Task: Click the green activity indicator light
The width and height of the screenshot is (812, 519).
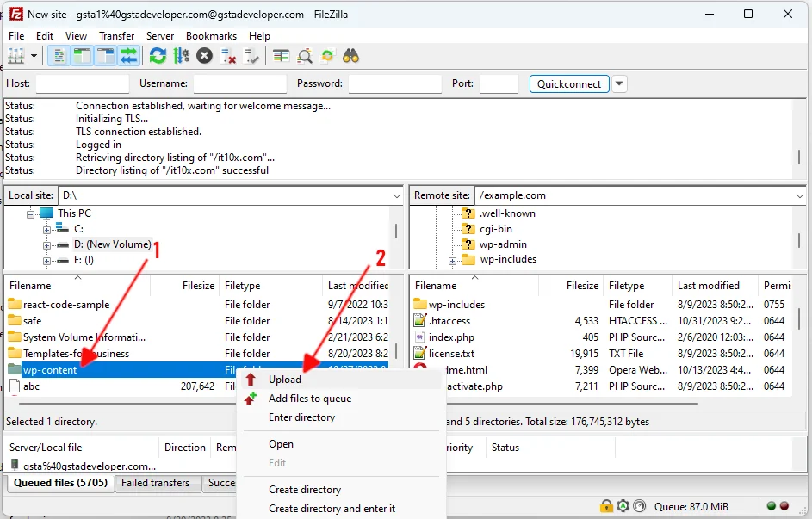Action: (x=771, y=506)
